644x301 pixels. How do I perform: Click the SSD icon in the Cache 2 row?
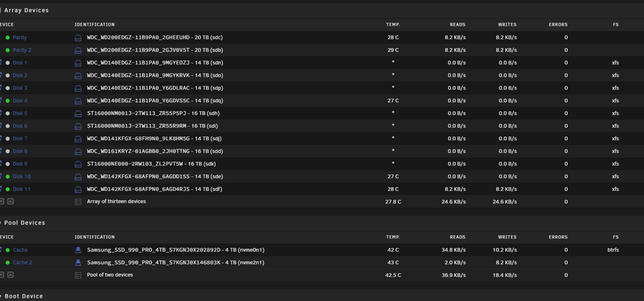point(78,262)
